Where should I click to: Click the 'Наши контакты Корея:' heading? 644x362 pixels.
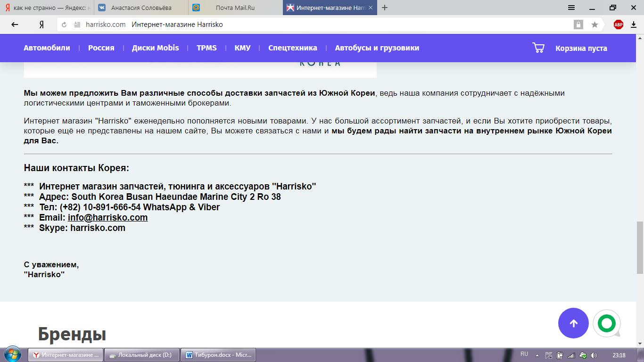click(x=76, y=168)
